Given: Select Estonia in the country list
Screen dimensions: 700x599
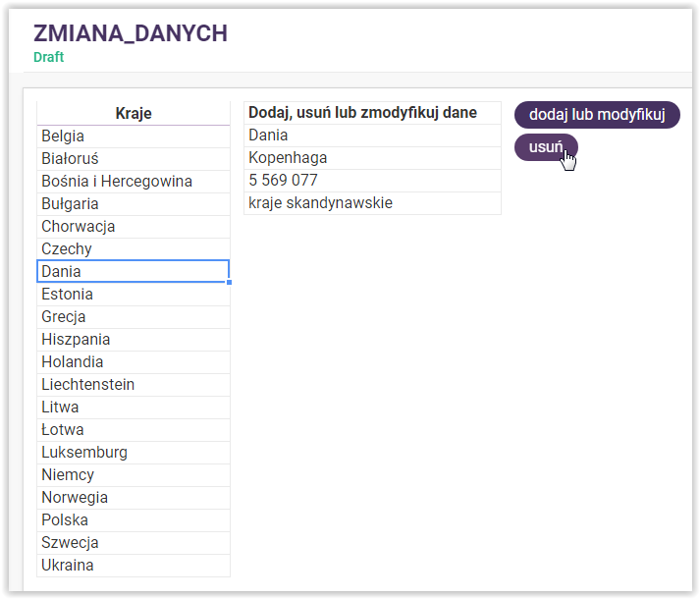Looking at the screenshot, I should pyautogui.click(x=133, y=295).
